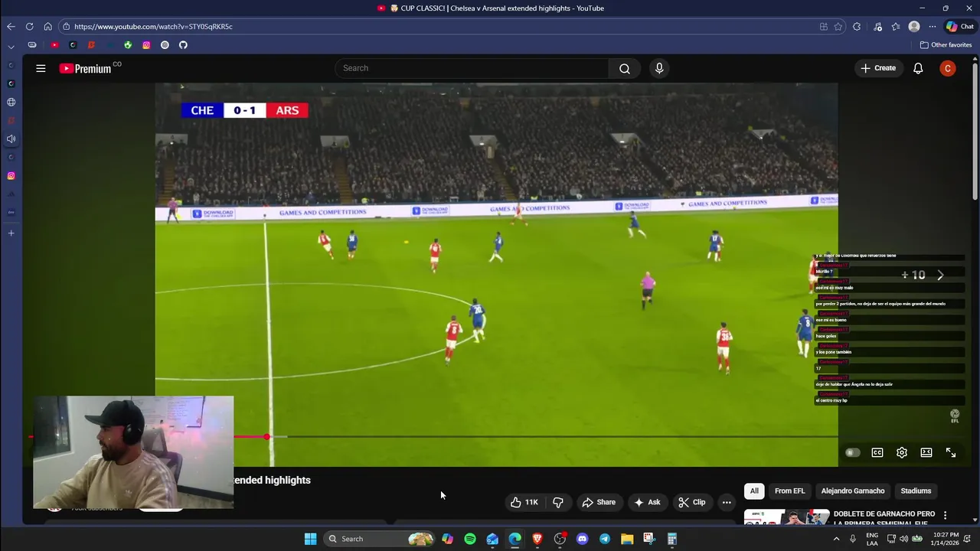
Task: Click the Create button
Action: point(878,68)
